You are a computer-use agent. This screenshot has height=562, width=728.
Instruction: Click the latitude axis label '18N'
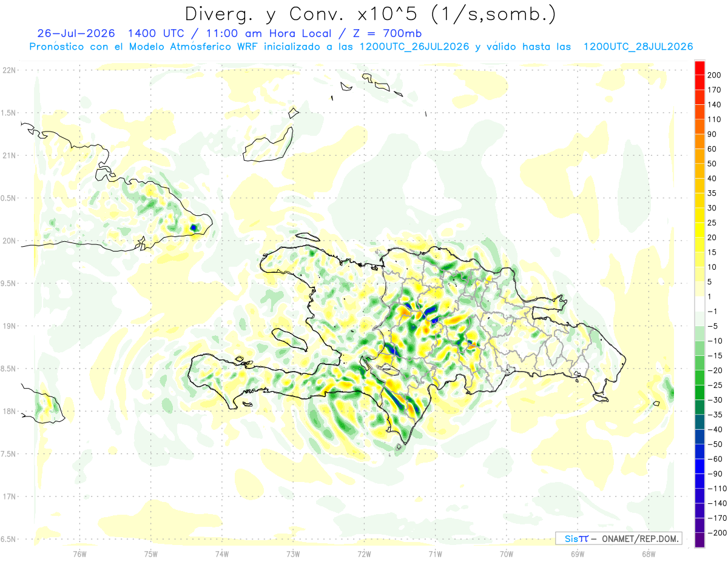(x=9, y=411)
